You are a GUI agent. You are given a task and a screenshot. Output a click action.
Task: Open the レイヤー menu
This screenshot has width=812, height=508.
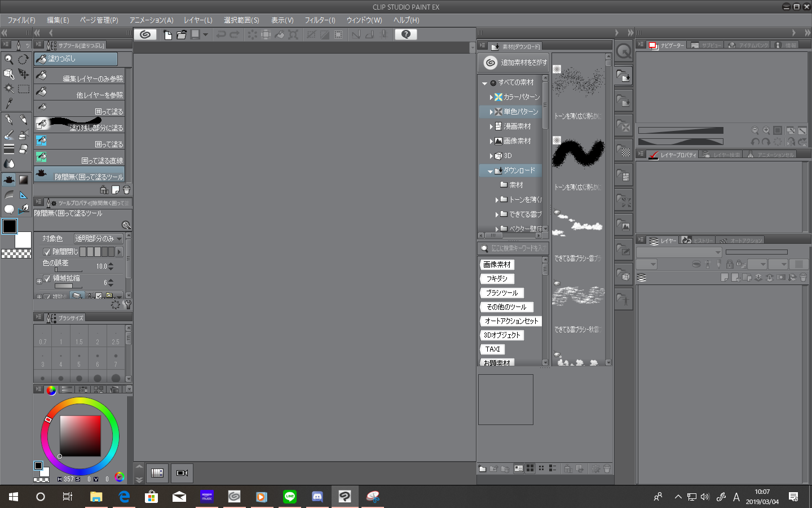(x=198, y=20)
